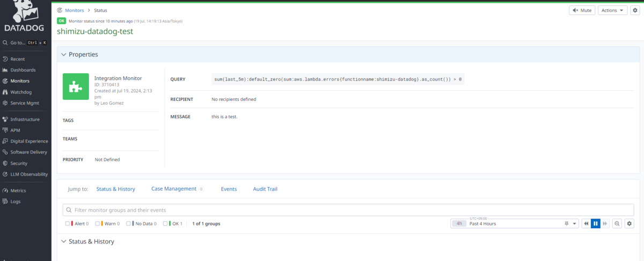Click the Digital Experience sidebar icon
Screen dimensions: 644x261
tap(5, 141)
